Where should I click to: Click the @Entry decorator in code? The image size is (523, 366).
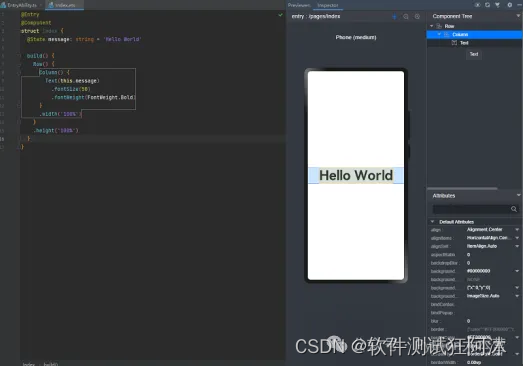coord(30,14)
